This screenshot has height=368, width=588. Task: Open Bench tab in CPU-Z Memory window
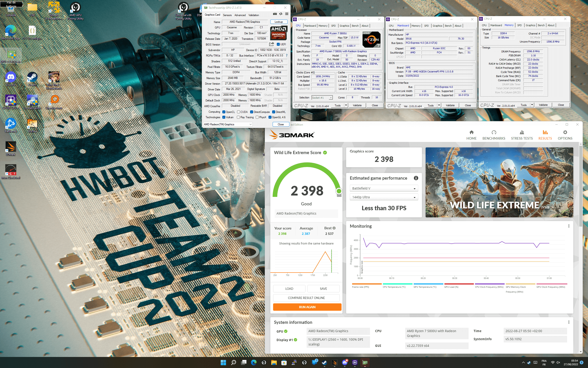click(541, 25)
